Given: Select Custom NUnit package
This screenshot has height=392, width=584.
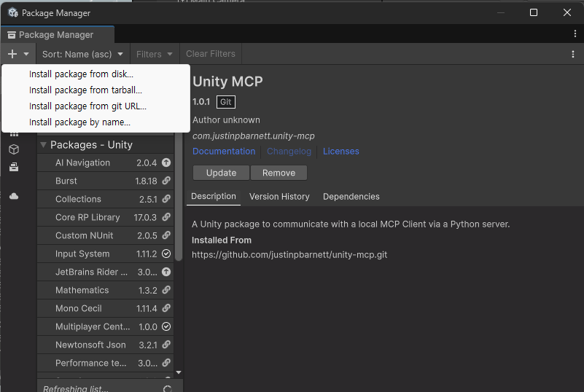Looking at the screenshot, I should [106, 235].
